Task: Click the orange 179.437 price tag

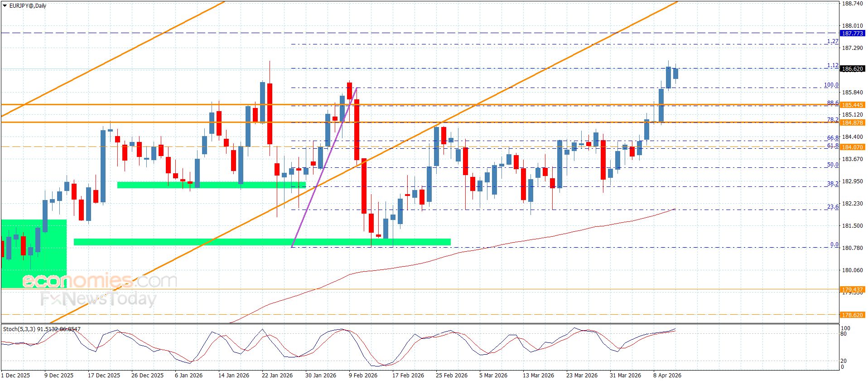Action: [852, 289]
